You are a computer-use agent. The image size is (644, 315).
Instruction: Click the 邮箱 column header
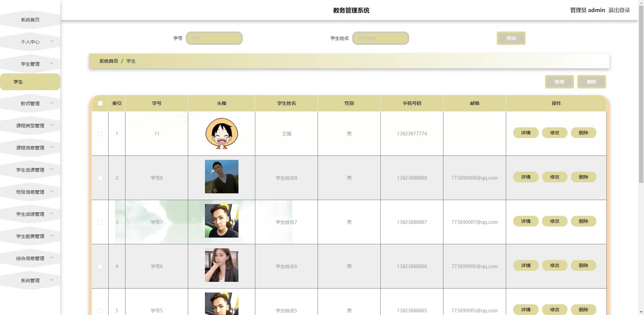pos(474,103)
